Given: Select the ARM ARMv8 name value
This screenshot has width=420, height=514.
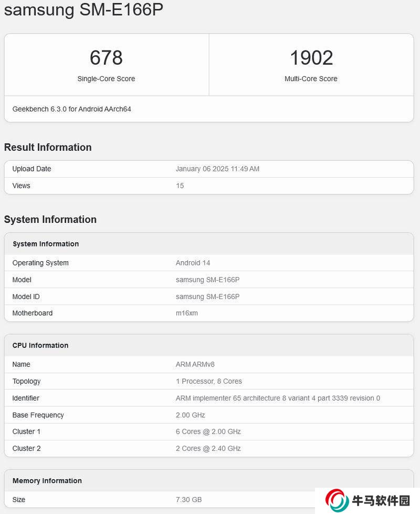Looking at the screenshot, I should coord(195,364).
